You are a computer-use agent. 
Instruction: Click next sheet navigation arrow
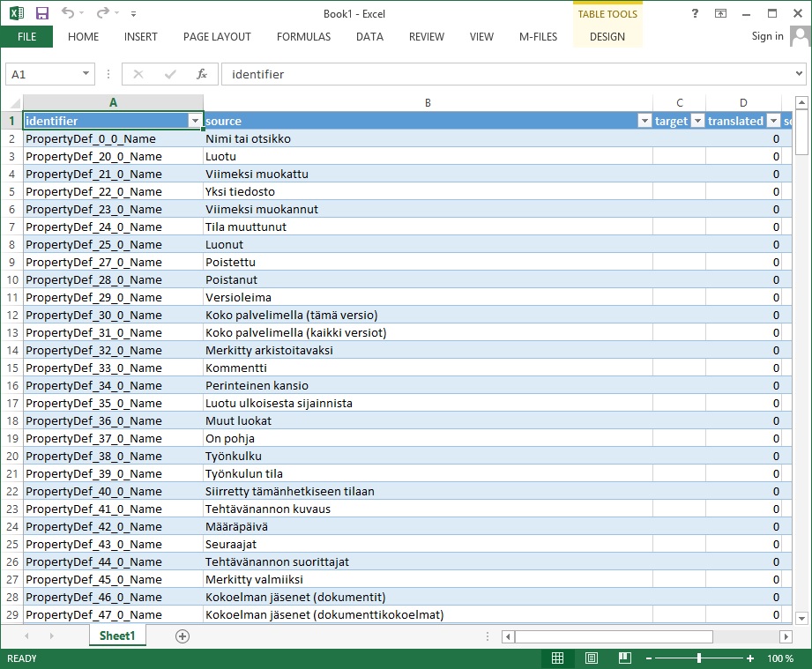coord(51,636)
